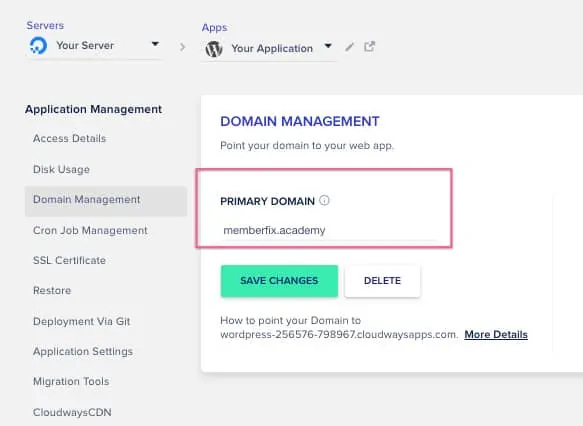This screenshot has width=583, height=426.
Task: Expand the Your Application dropdown arrow
Action: click(328, 46)
